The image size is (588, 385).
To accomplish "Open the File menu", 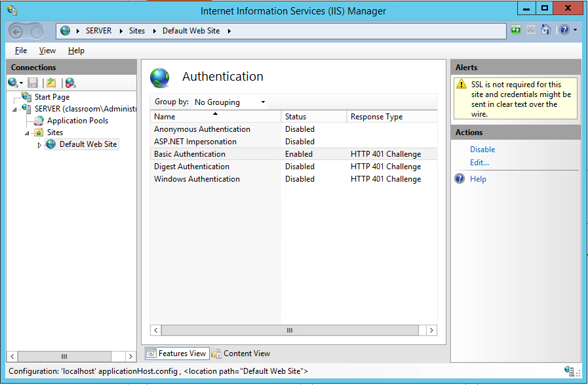I will 20,51.
